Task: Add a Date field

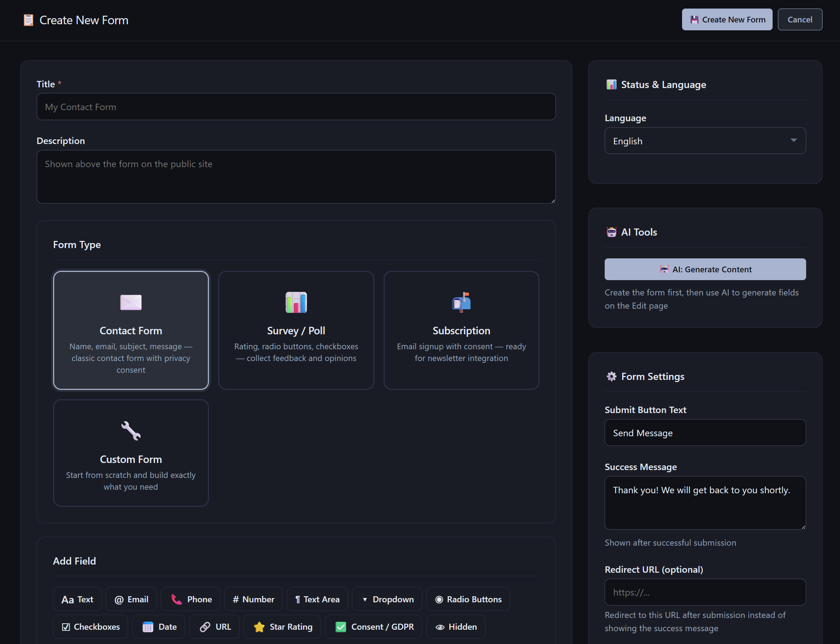Action: pyautogui.click(x=159, y=627)
